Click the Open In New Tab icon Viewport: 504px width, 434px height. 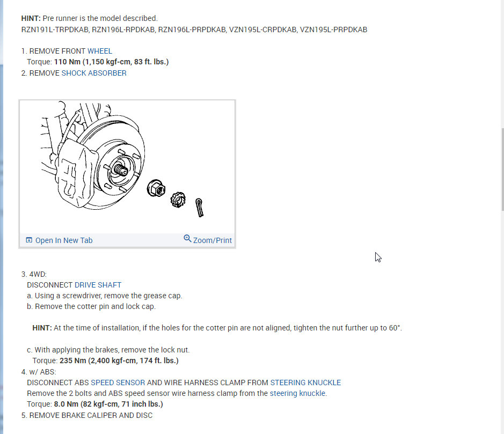point(29,240)
